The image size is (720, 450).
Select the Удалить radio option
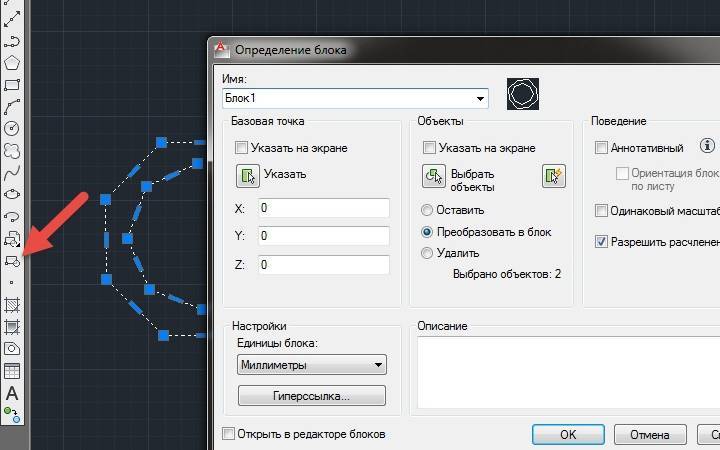[427, 253]
